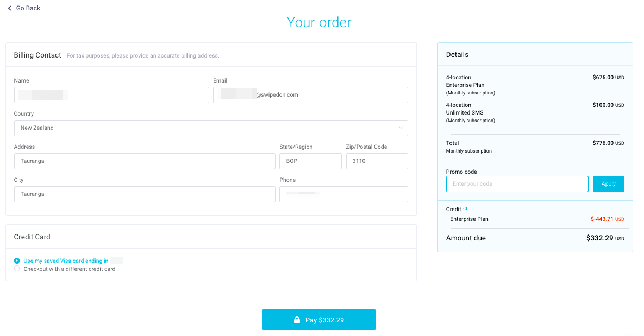Click the Name input field

pos(111,95)
